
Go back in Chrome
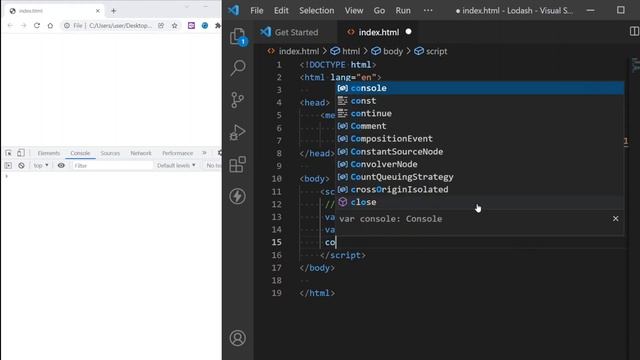10,25
